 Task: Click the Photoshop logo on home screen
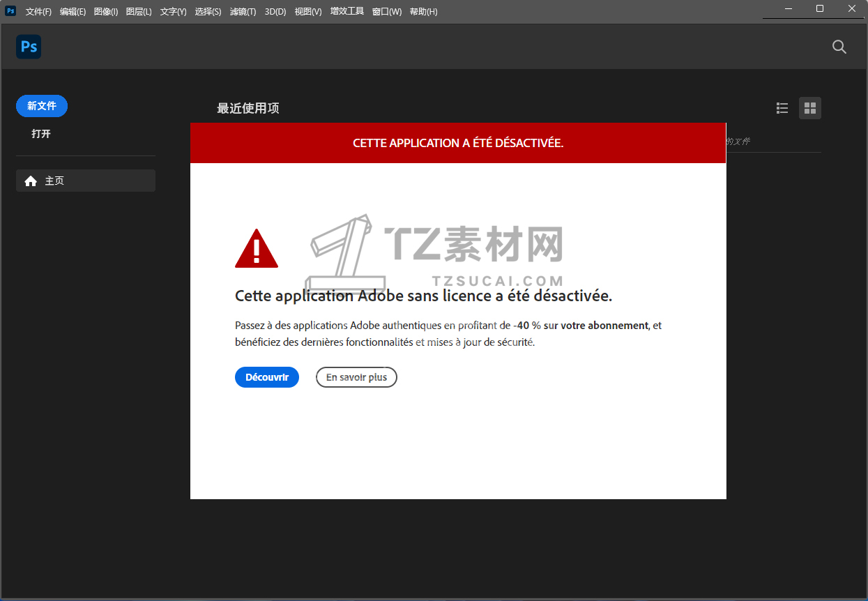point(29,47)
